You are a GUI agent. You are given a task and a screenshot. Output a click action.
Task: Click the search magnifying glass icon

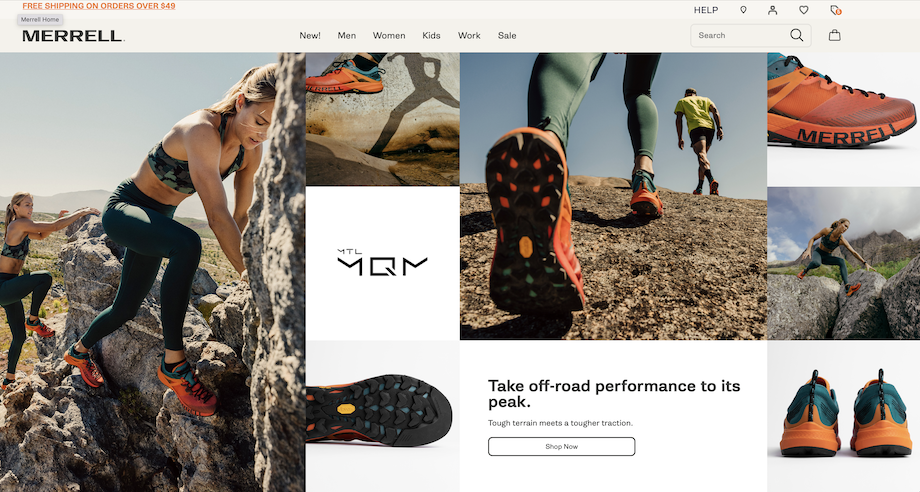796,35
